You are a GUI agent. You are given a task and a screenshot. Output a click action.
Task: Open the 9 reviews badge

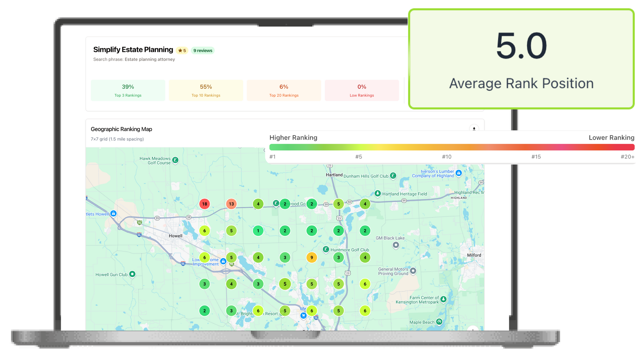point(203,51)
